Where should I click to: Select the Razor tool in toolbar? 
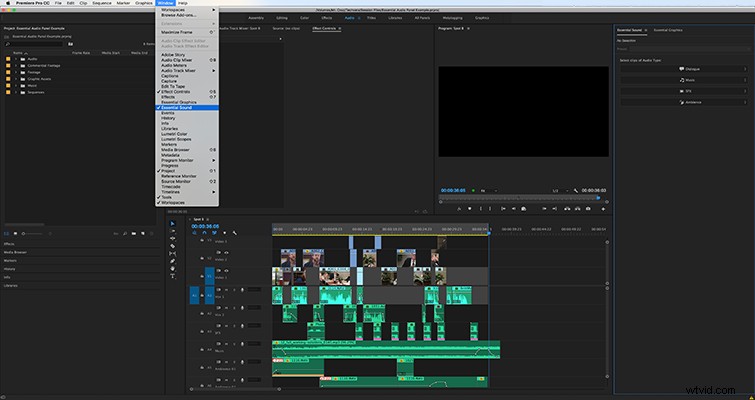pos(173,246)
